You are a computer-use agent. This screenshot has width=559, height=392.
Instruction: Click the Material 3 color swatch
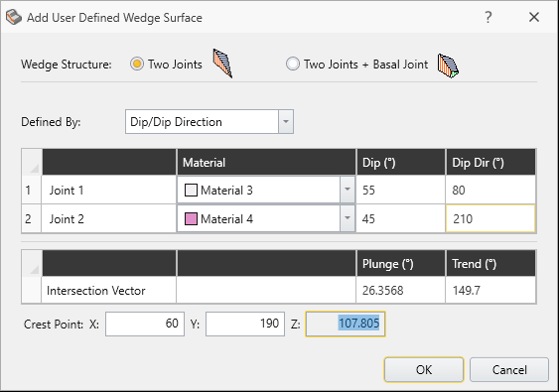tap(191, 191)
